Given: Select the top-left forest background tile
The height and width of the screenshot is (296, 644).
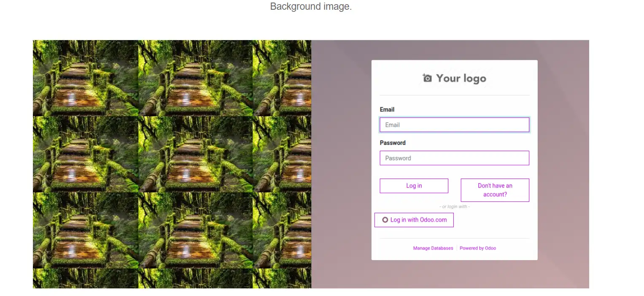Looking at the screenshot, I should click(84, 77).
